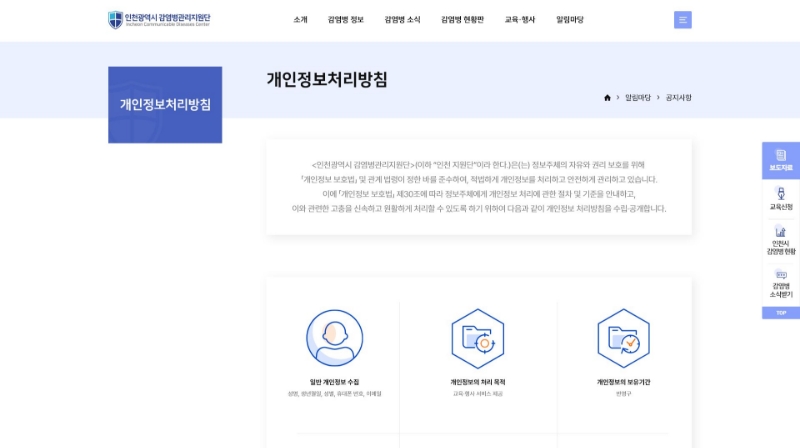Open 감염병 소식받기 quick menu item
Screen dimensions: 800x448
[x=781, y=284]
